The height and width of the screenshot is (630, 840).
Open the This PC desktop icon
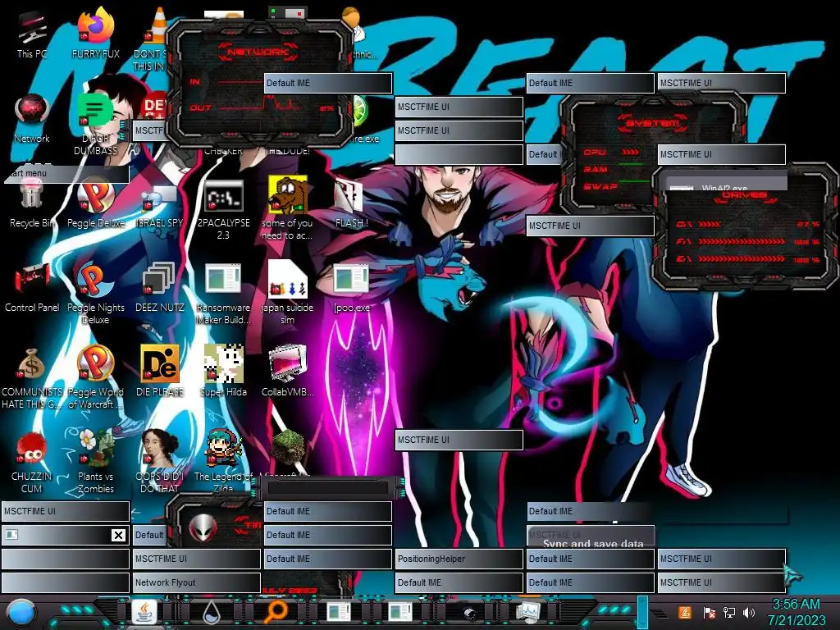32,34
